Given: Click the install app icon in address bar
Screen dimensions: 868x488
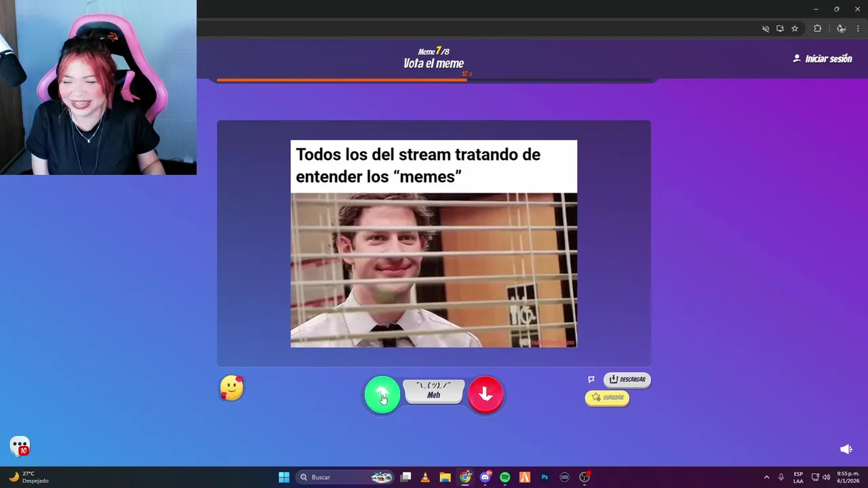Looking at the screenshot, I should coord(781,28).
